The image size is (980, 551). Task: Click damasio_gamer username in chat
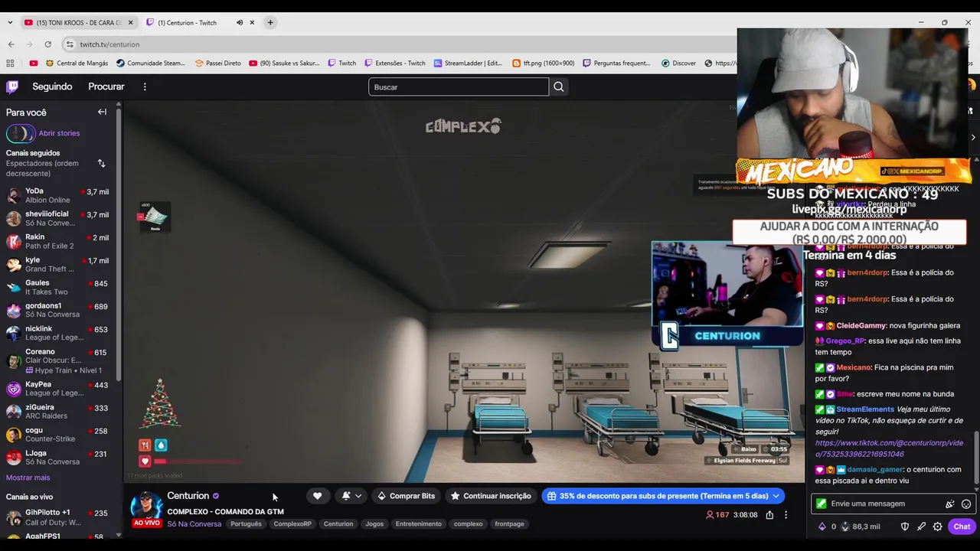pos(875,470)
